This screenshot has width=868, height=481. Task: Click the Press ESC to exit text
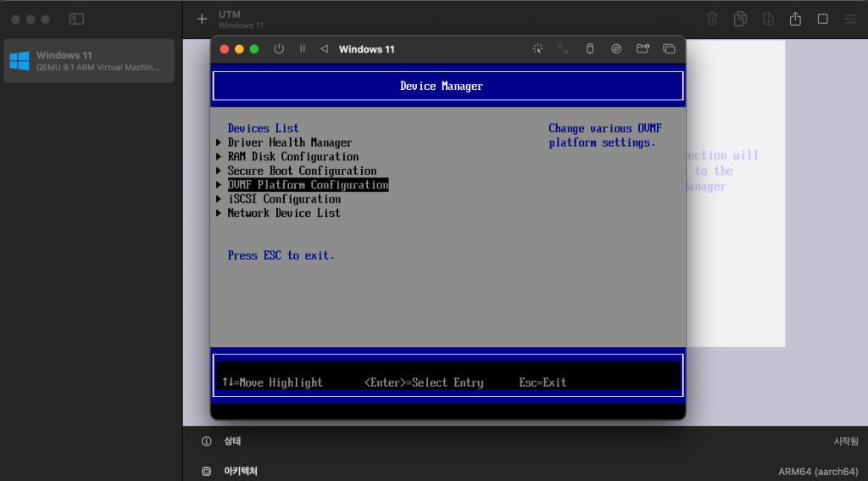click(281, 255)
